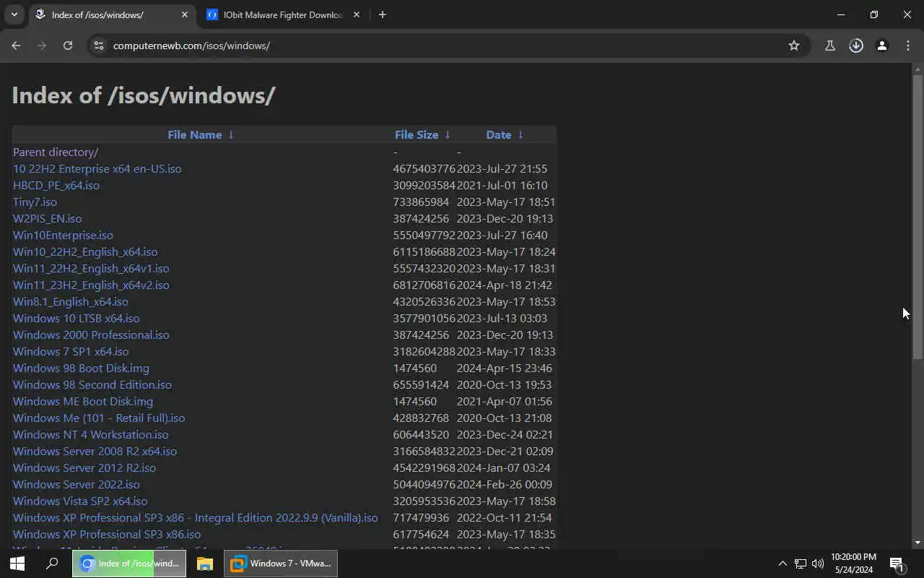Open the Chrome profile menu

tap(882, 46)
